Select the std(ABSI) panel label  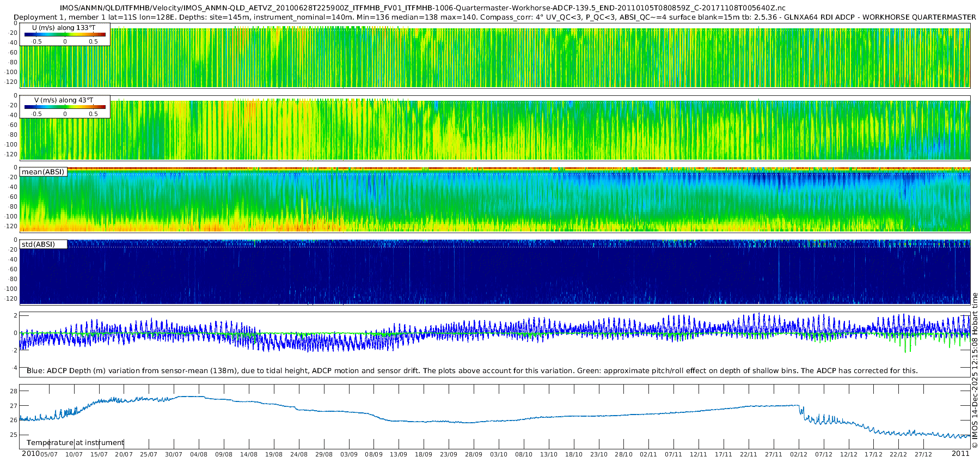pyautogui.click(x=43, y=244)
